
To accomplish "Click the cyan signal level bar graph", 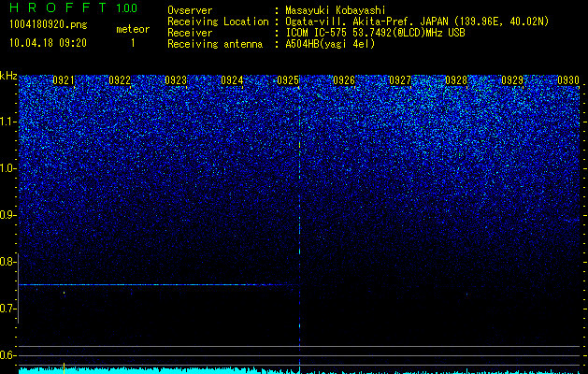I will tap(300, 370).
